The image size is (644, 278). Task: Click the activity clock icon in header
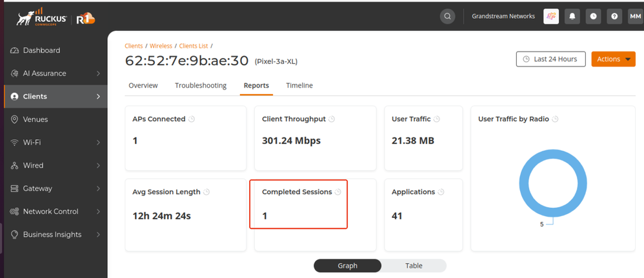(593, 17)
